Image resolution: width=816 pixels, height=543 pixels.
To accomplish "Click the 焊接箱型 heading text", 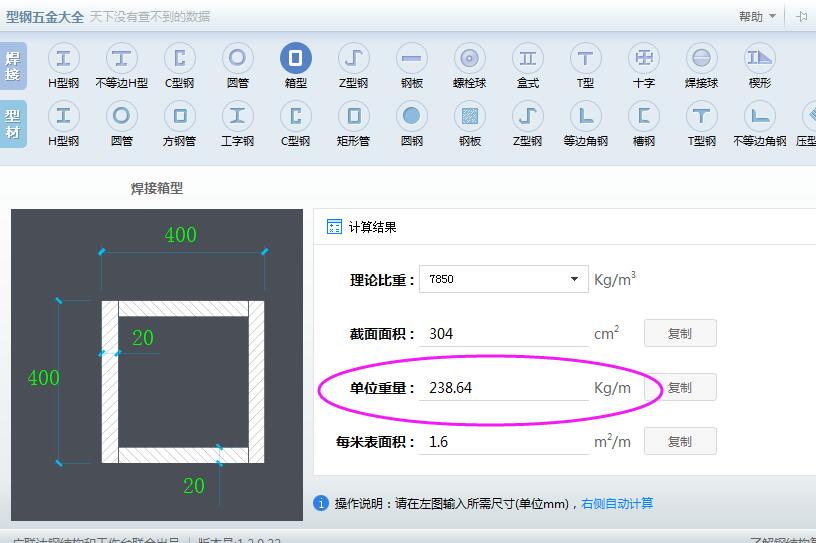I will [157, 188].
